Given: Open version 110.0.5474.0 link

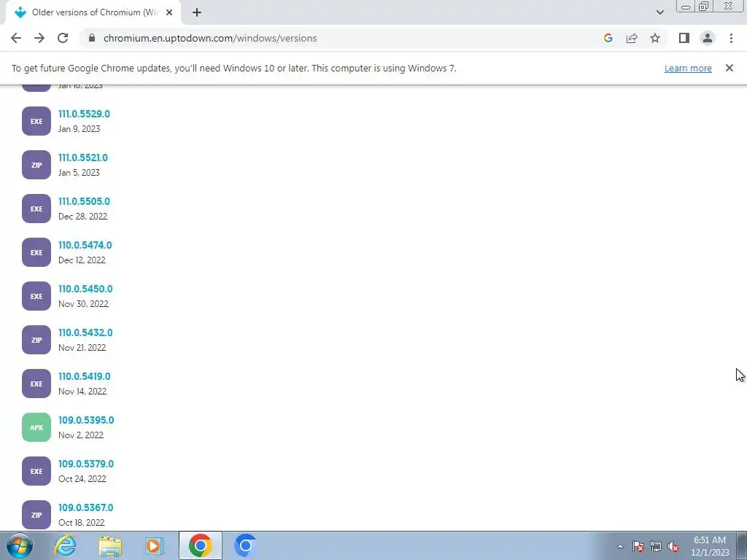Looking at the screenshot, I should coord(85,245).
